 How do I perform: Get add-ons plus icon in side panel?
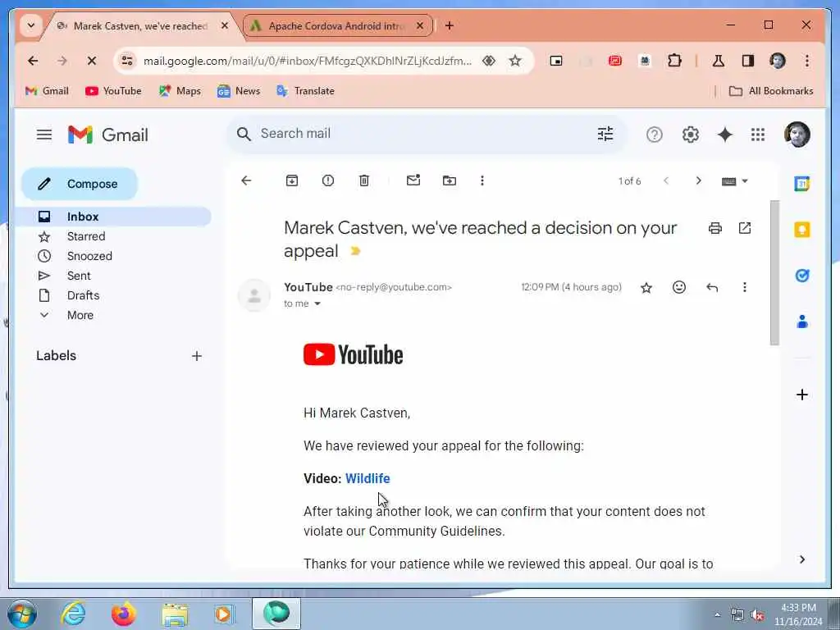801,395
